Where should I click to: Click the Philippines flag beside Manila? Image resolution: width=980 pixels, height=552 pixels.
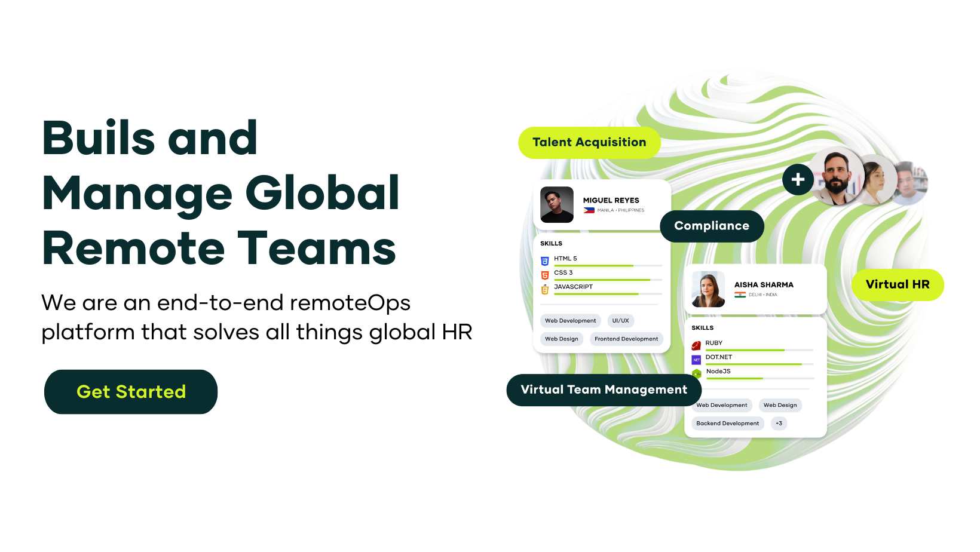[589, 210]
